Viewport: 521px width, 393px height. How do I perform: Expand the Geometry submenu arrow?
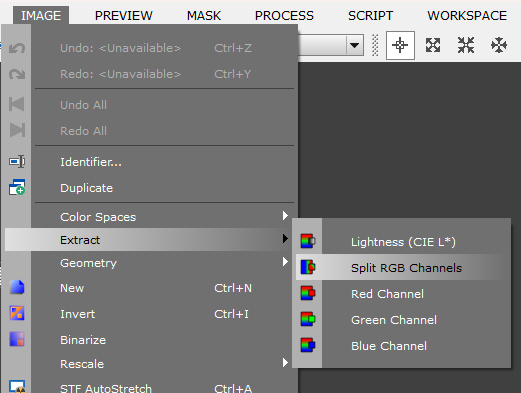285,262
